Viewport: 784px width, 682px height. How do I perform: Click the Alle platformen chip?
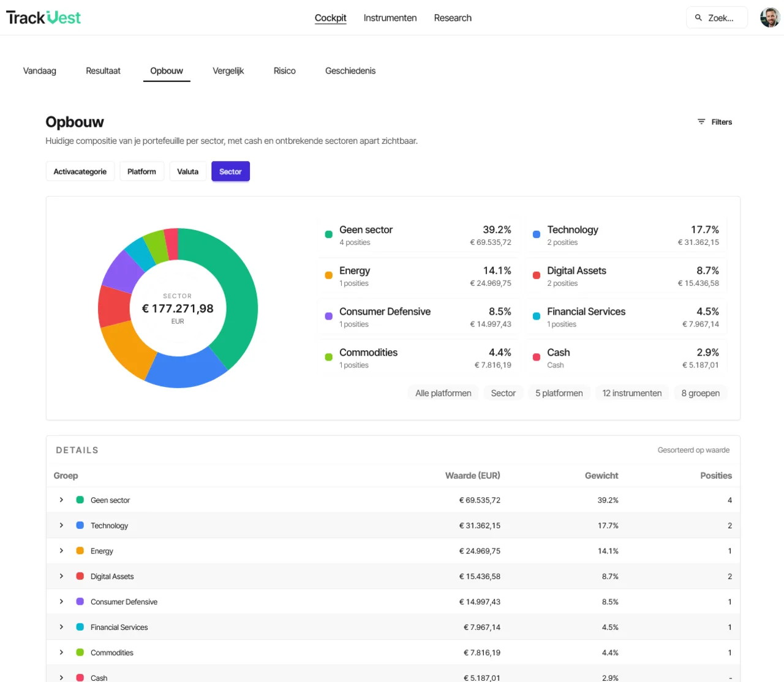coord(443,393)
